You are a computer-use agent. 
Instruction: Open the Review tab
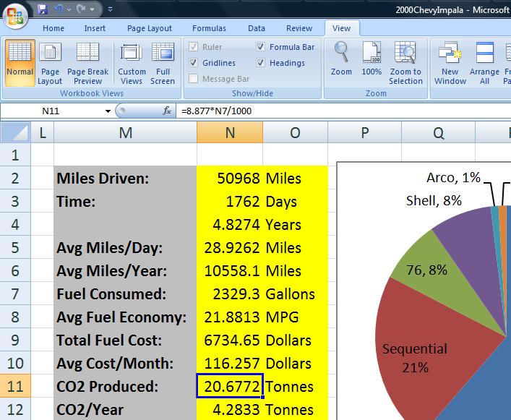[299, 28]
